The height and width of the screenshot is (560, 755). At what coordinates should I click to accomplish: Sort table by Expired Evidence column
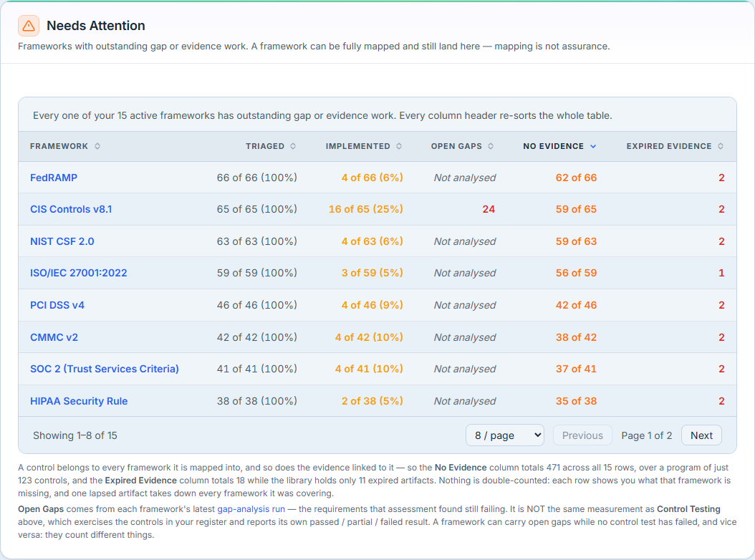point(675,146)
